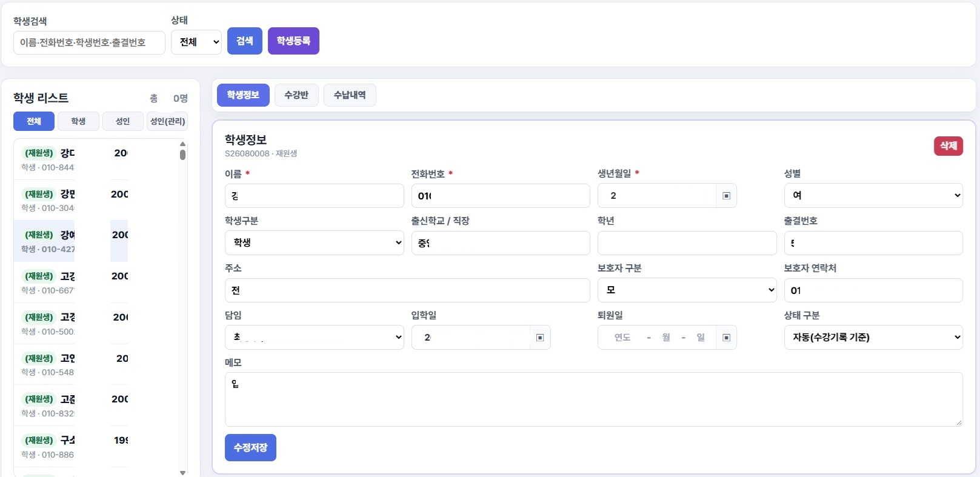This screenshot has width=980, height=477.
Task: Filter the list by 학생
Action: coord(78,121)
